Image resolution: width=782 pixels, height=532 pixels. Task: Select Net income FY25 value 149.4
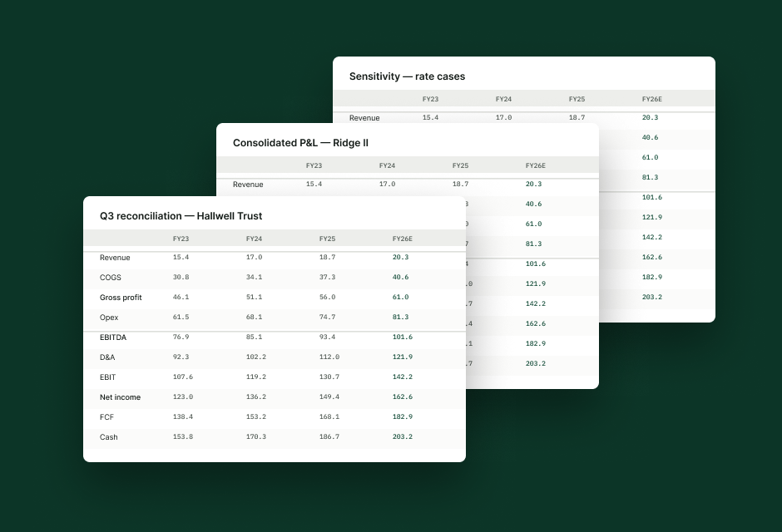[329, 397]
